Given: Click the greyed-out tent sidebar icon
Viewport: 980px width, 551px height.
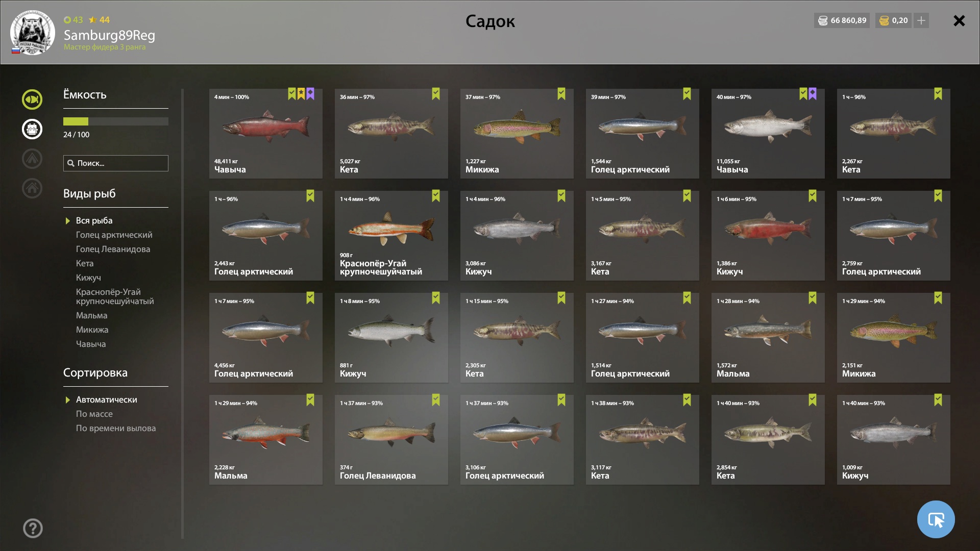Looking at the screenshot, I should (x=32, y=159).
